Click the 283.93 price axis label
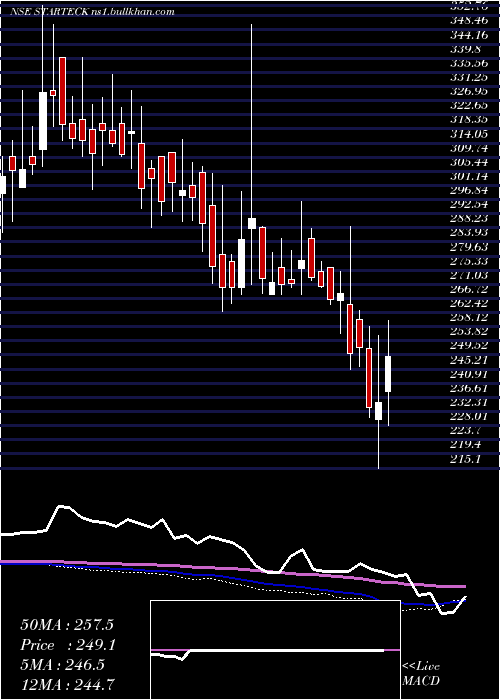The height and width of the screenshot is (700, 500). 468,233
